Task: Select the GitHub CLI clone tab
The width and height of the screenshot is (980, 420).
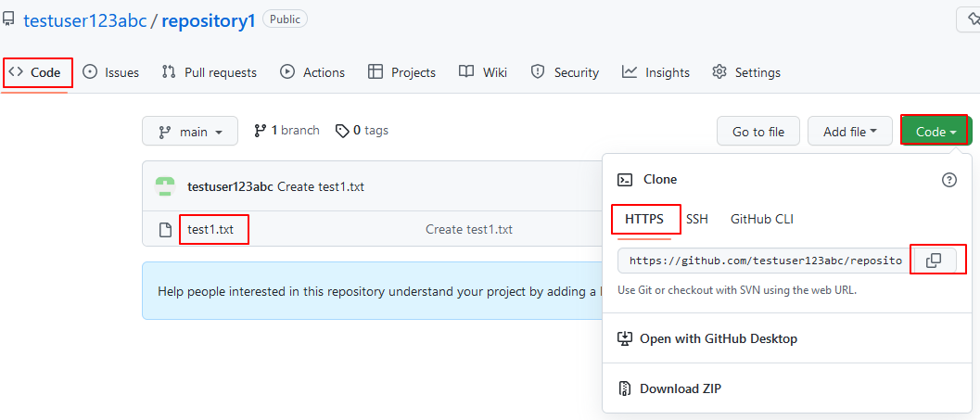Action: pyautogui.click(x=761, y=219)
